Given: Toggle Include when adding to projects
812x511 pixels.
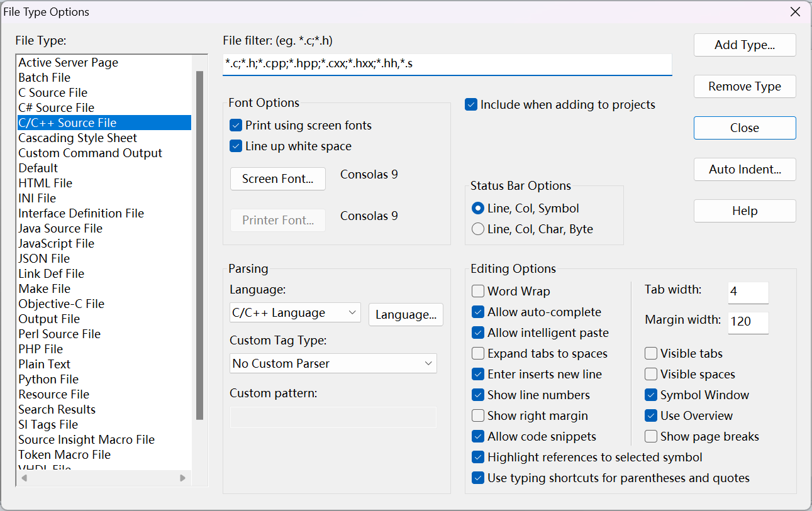Looking at the screenshot, I should pos(471,105).
